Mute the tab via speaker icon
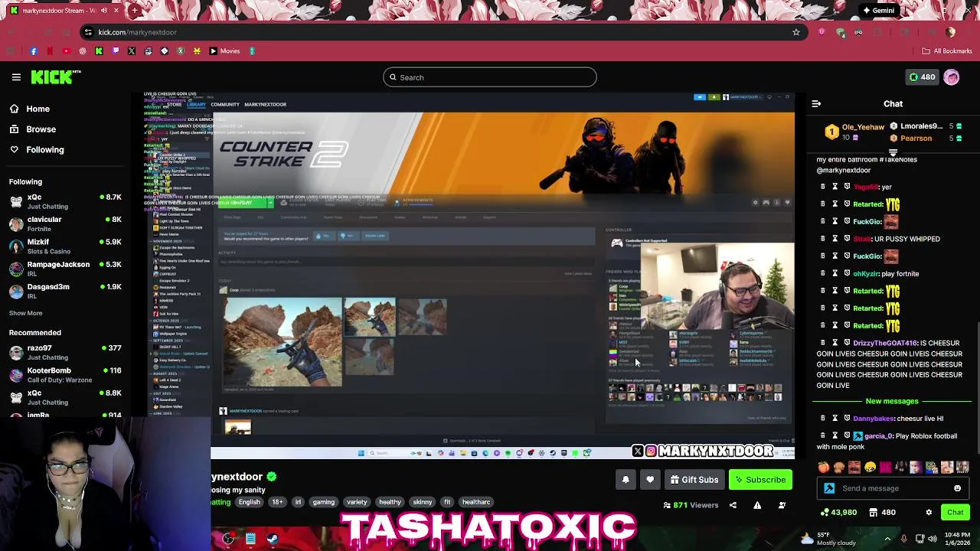This screenshot has height=551, width=980. tap(103, 11)
